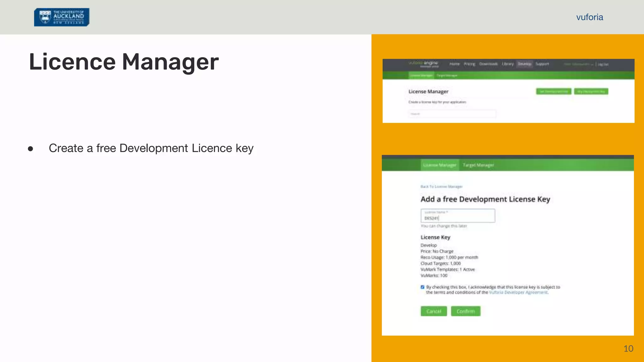
Task: Switch to License Manager tab in lower screenshot
Action: (439, 165)
